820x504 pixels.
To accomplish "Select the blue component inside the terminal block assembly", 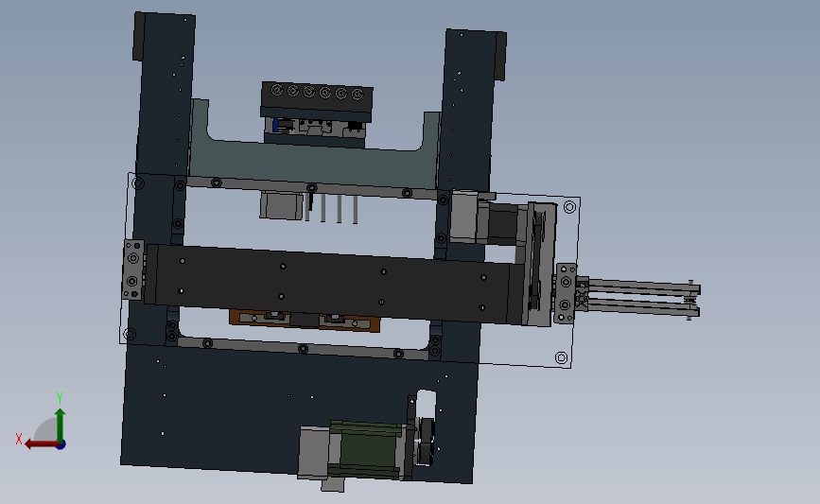I will click(x=275, y=126).
